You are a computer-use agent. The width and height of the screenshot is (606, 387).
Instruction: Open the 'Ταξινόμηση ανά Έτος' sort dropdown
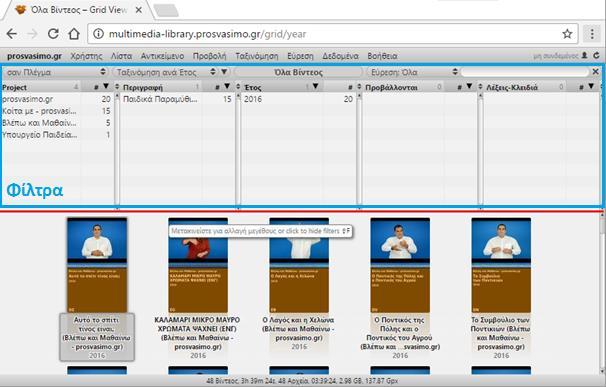[x=165, y=72]
